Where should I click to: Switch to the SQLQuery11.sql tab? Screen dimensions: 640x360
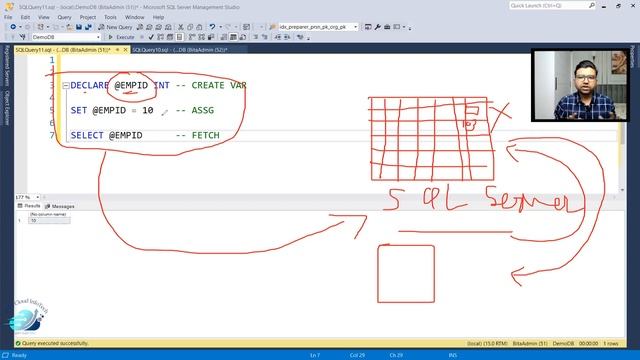[x=63, y=50]
